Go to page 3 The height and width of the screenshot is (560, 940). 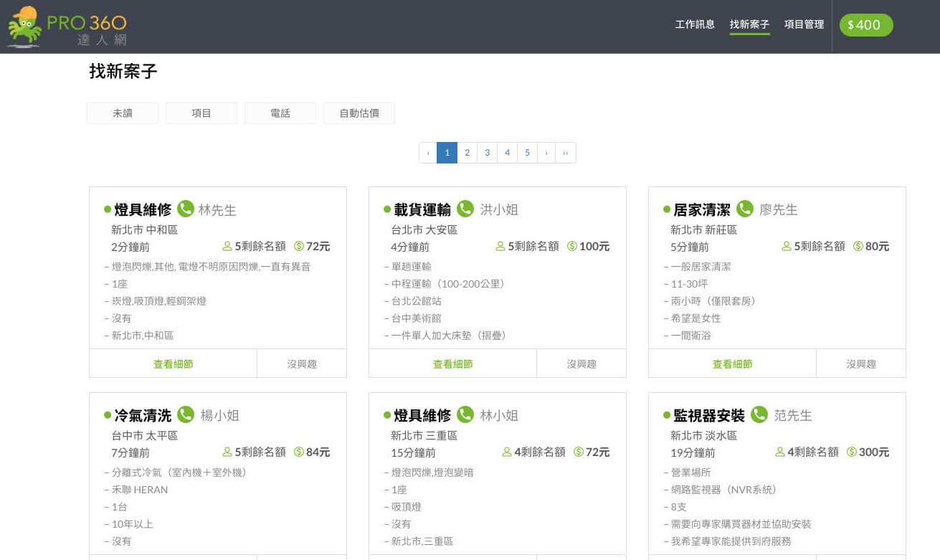coord(487,153)
